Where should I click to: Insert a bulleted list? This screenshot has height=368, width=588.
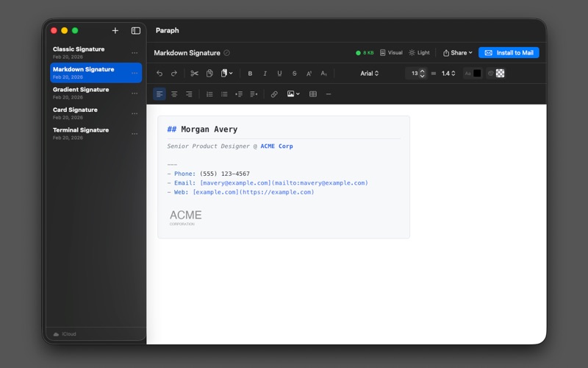click(x=224, y=94)
